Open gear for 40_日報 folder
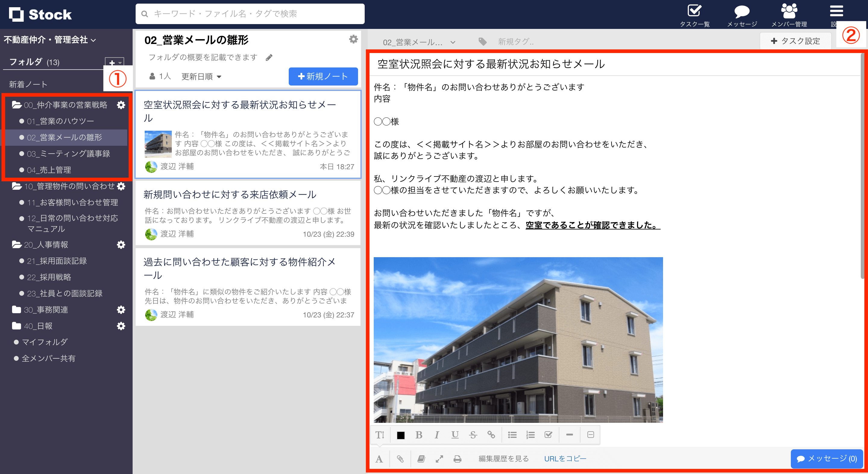 point(121,326)
